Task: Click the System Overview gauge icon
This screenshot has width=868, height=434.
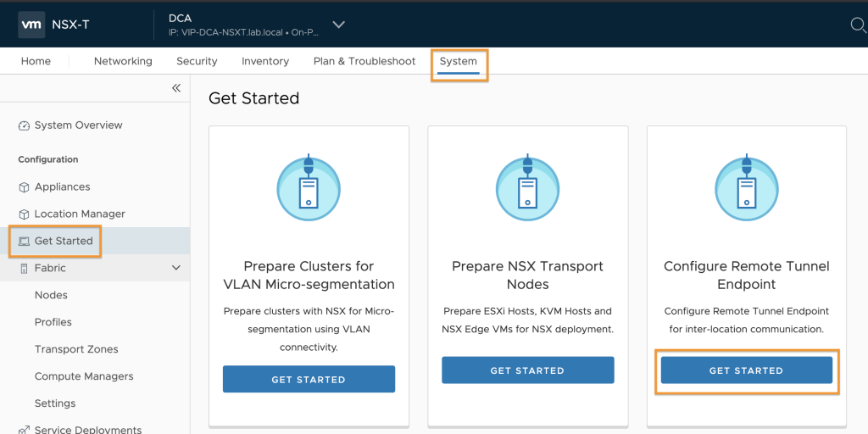Action: pyautogui.click(x=24, y=125)
